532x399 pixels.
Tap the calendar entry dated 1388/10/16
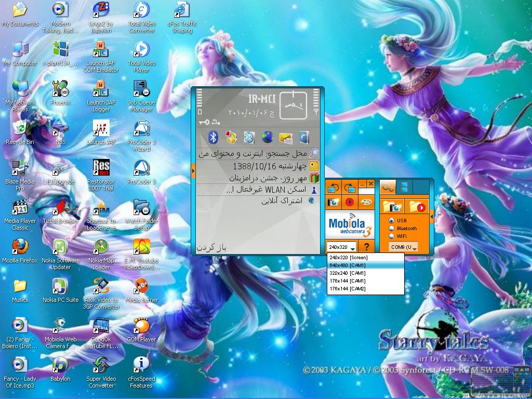(258, 166)
